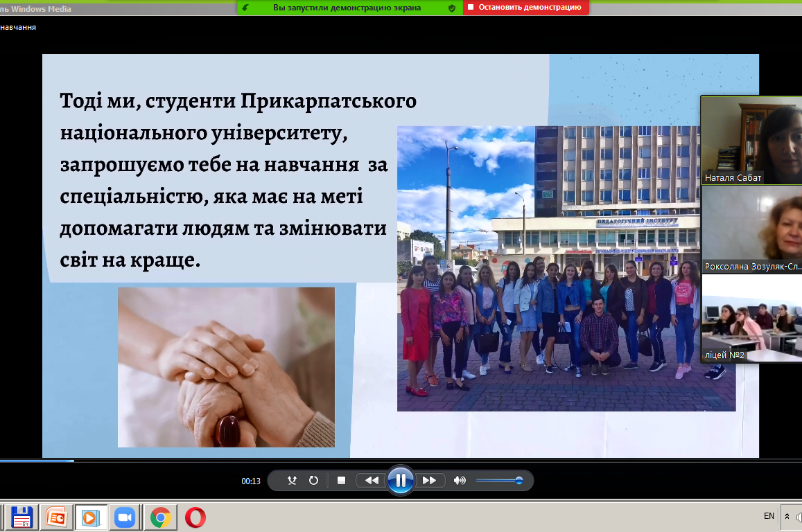
Task: Open PowerPoint from the taskbar
Action: [56, 517]
